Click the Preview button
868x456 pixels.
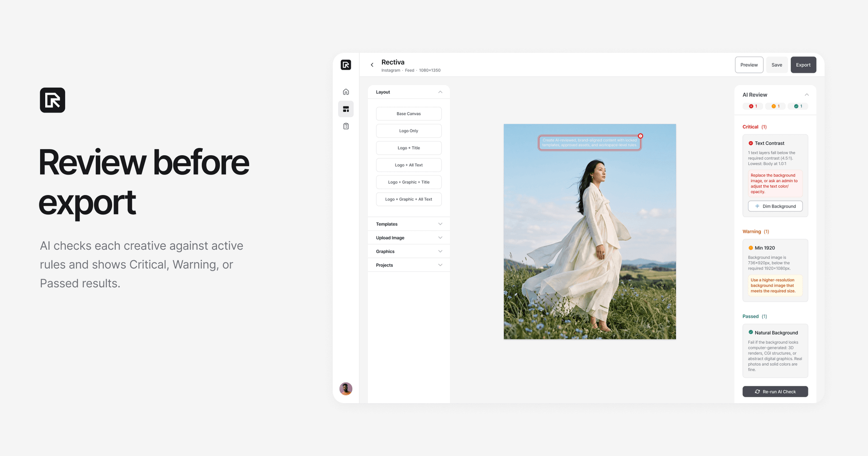pyautogui.click(x=749, y=65)
